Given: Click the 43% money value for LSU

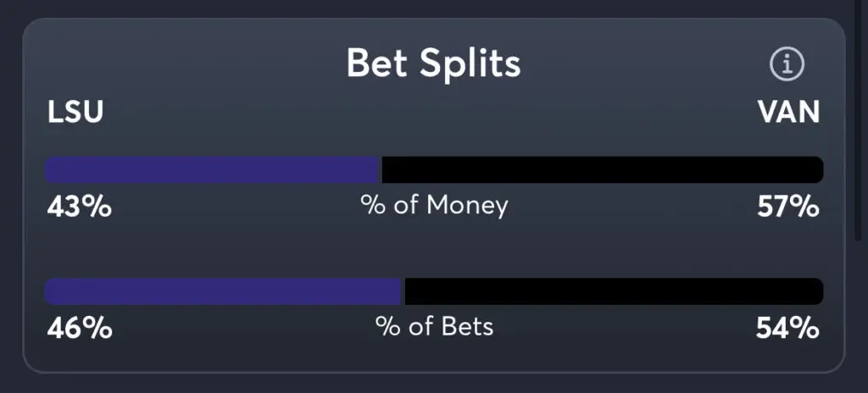Looking at the screenshot, I should [x=79, y=206].
